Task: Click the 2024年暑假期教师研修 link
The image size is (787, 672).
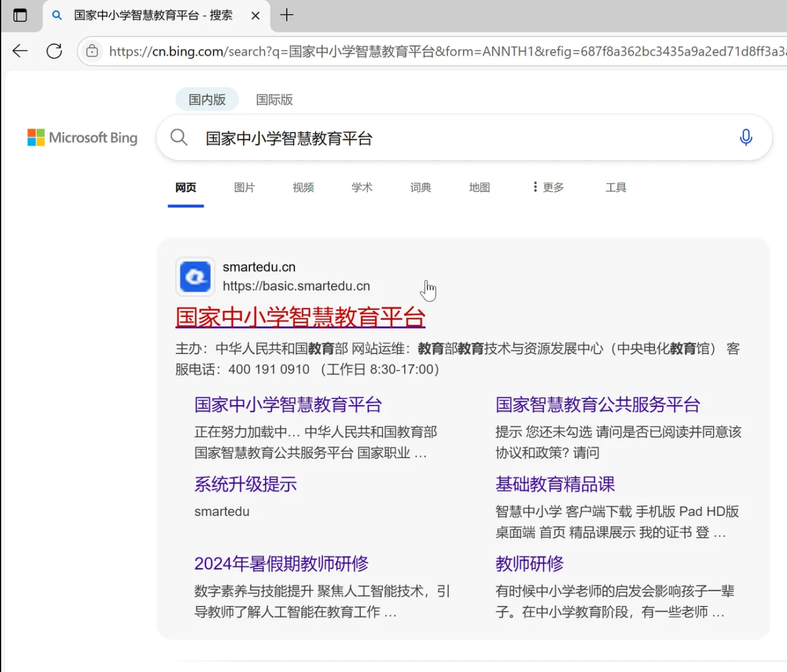Action: (281, 563)
